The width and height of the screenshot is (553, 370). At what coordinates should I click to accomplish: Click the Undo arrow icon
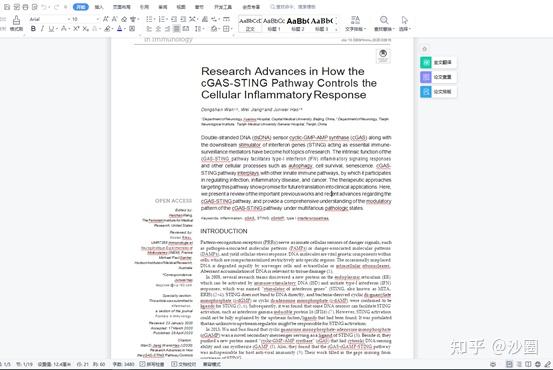44,7
